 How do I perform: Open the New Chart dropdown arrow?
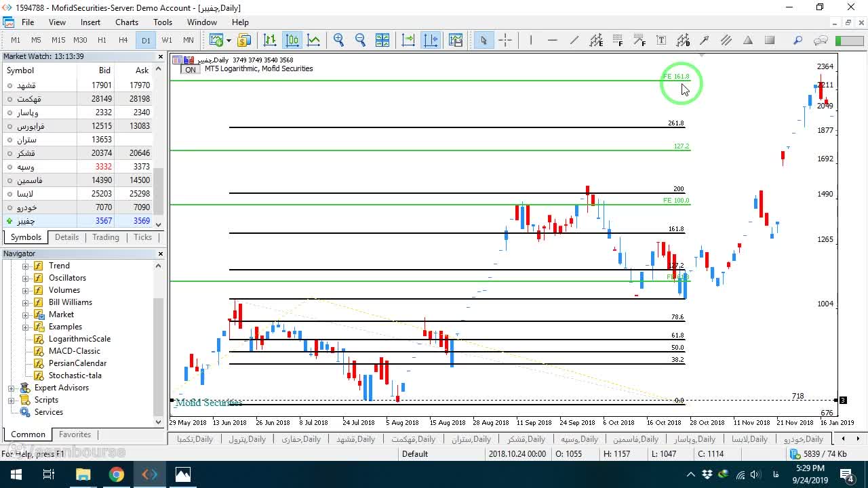point(229,40)
